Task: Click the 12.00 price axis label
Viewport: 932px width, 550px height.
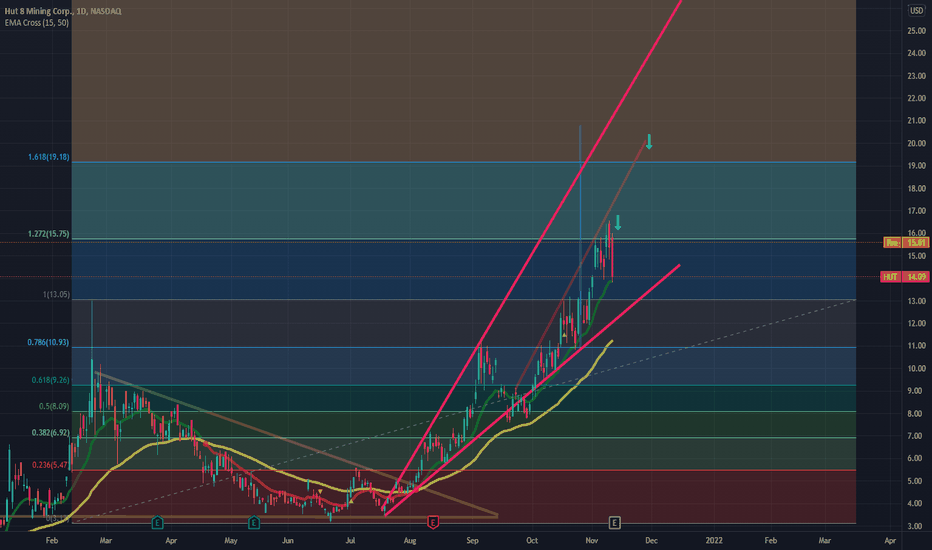Action: point(917,323)
